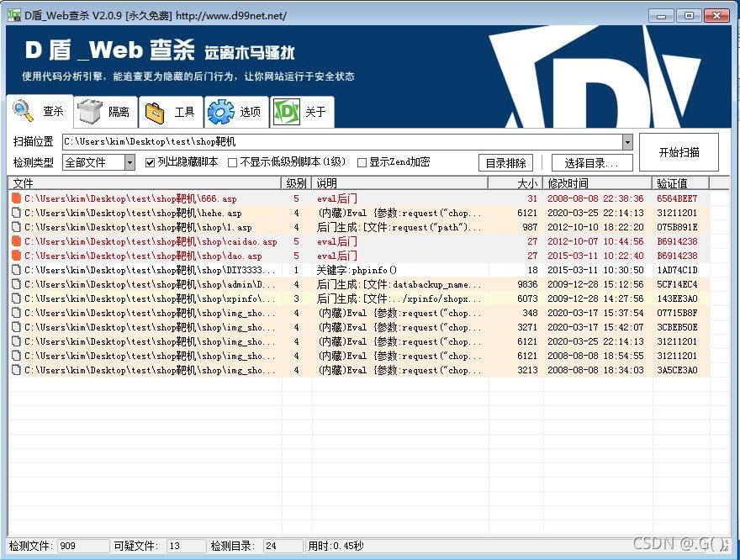
Task: Click file icon of row dated 2008-08-08 18:54:55
Action: [17, 356]
